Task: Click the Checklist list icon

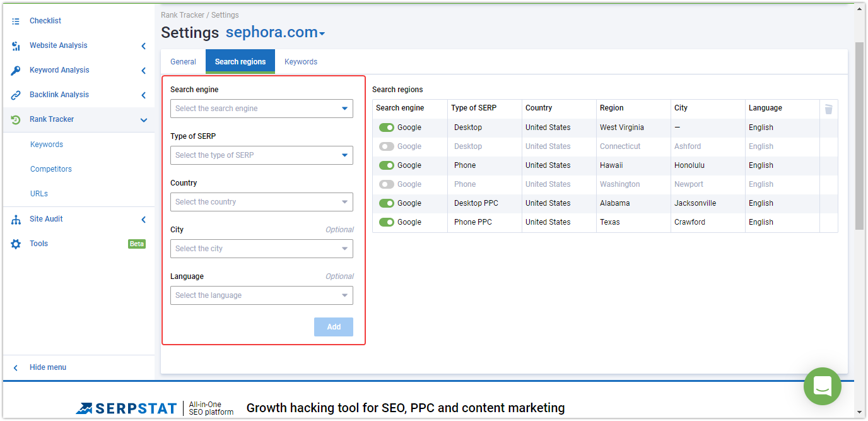Action: (x=16, y=21)
